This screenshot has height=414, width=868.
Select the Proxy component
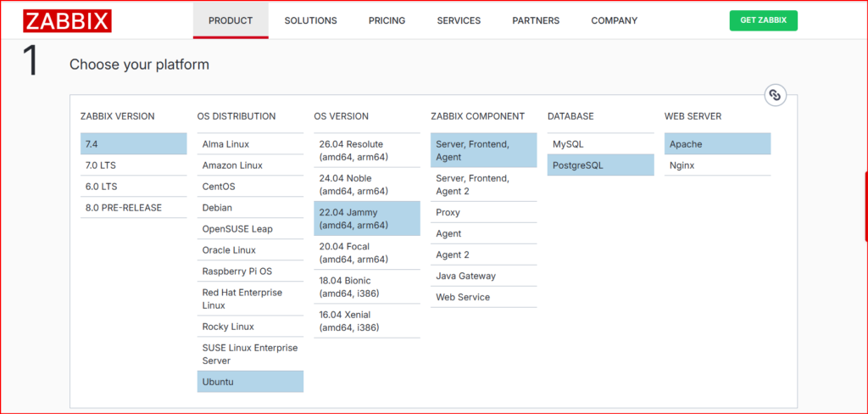click(484, 212)
